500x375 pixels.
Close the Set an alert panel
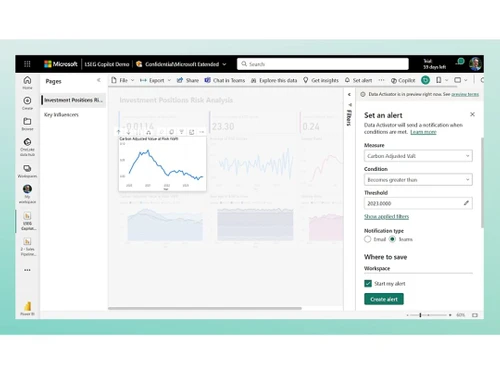pos(472,114)
